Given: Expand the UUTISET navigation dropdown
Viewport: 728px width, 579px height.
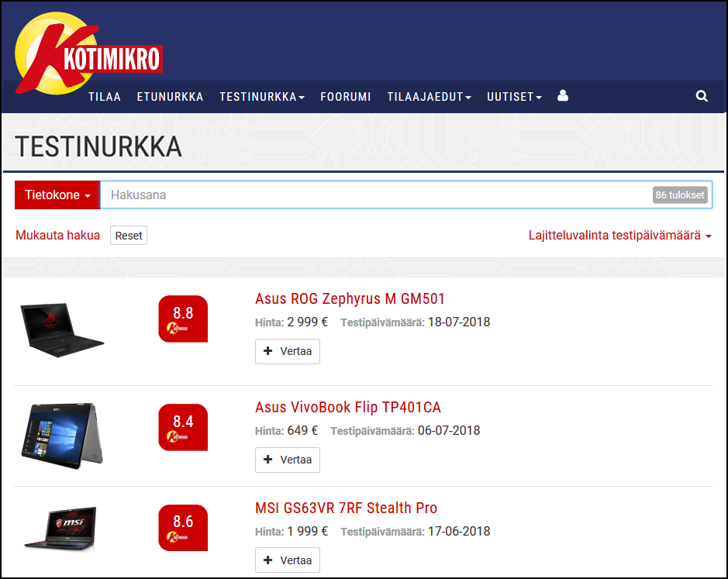Looking at the screenshot, I should click(x=513, y=96).
